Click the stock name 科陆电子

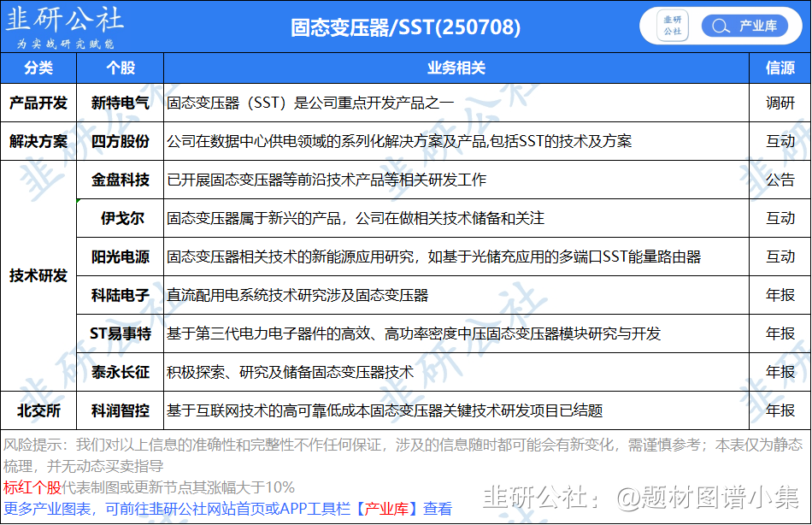(x=121, y=295)
